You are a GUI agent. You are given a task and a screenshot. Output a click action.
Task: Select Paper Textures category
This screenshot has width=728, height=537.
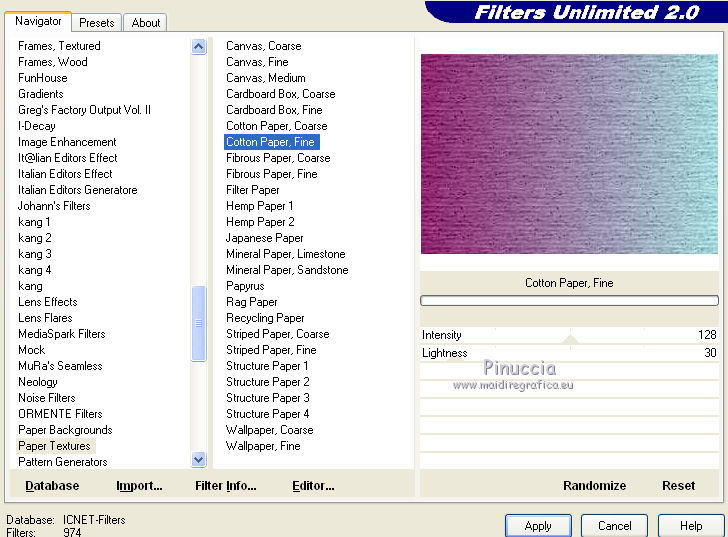click(54, 446)
